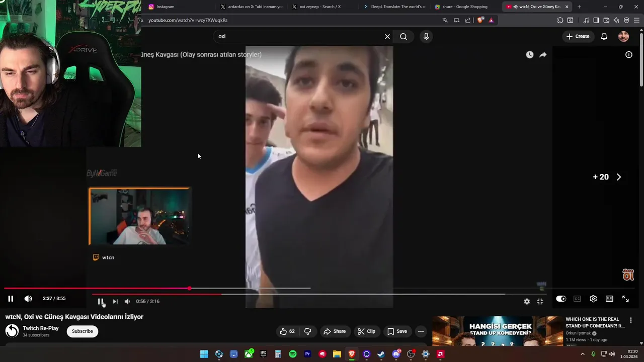Screen dimensions: 644x362
Task: Switch to theater mode
Action: click(x=609, y=299)
